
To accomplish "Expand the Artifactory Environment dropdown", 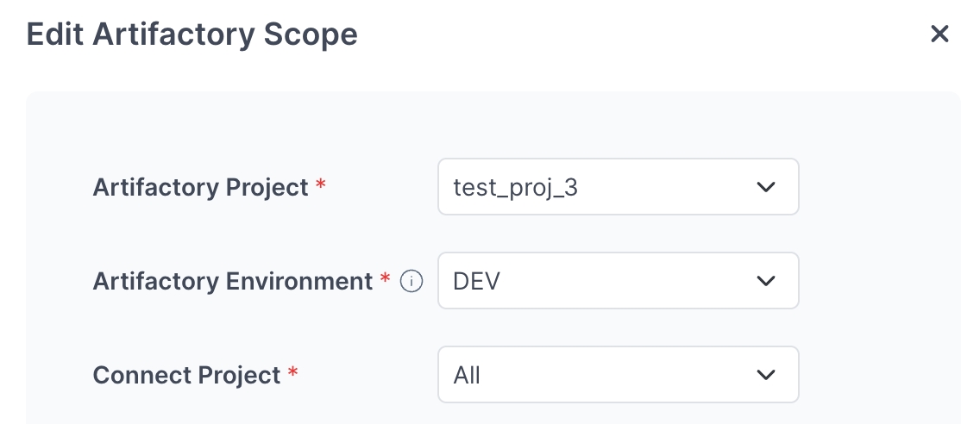I will tap(618, 281).
